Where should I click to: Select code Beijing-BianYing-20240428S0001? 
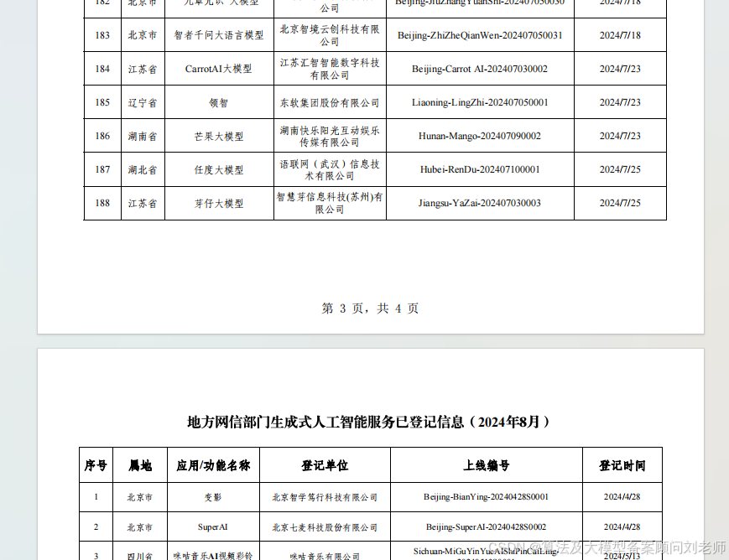point(486,497)
